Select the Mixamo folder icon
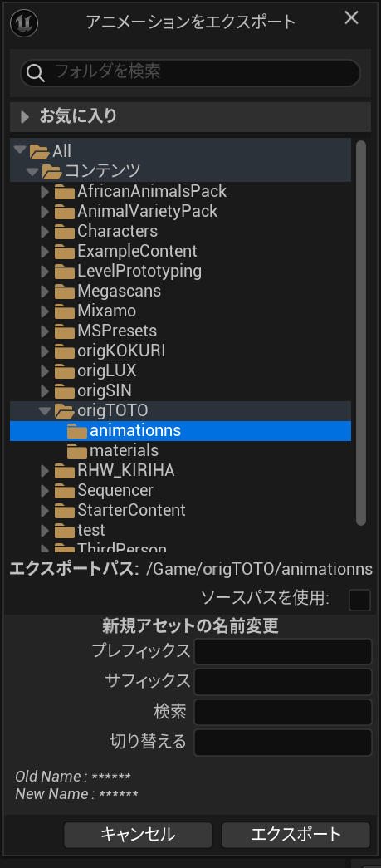381x868 pixels. (x=65, y=311)
